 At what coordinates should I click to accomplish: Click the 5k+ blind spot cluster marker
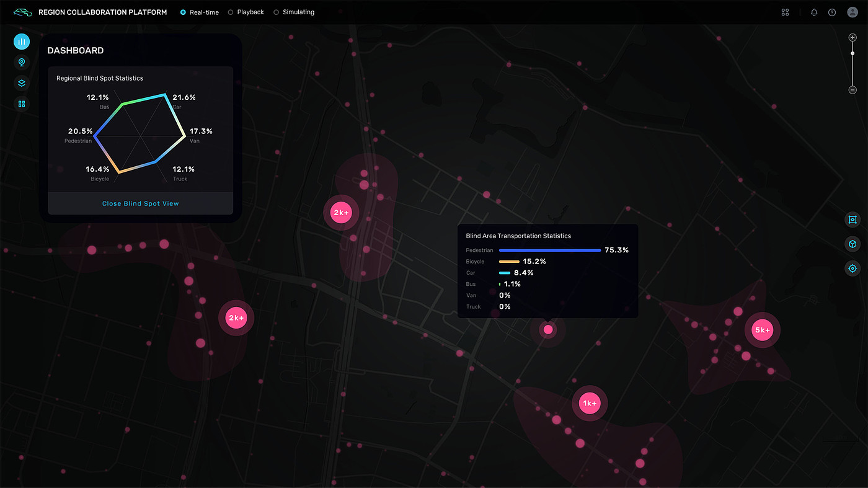coord(762,331)
